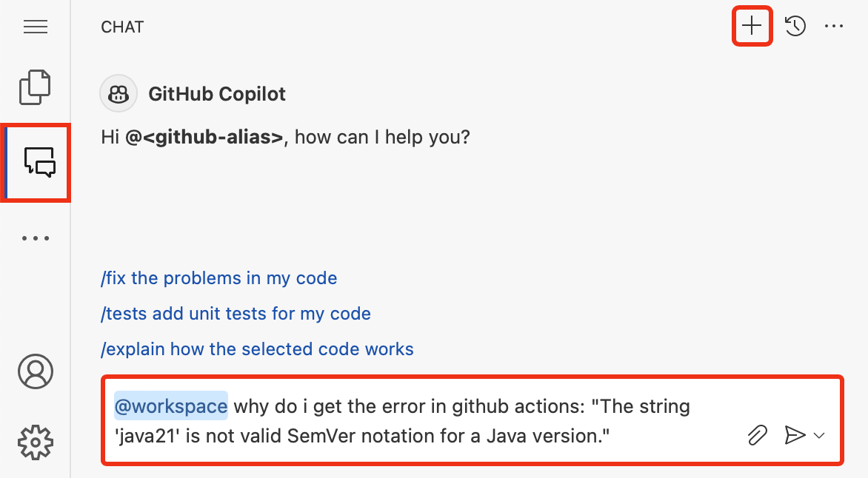Choose the /fix problems in my code suggestion
The image size is (868, 478).
point(218,278)
